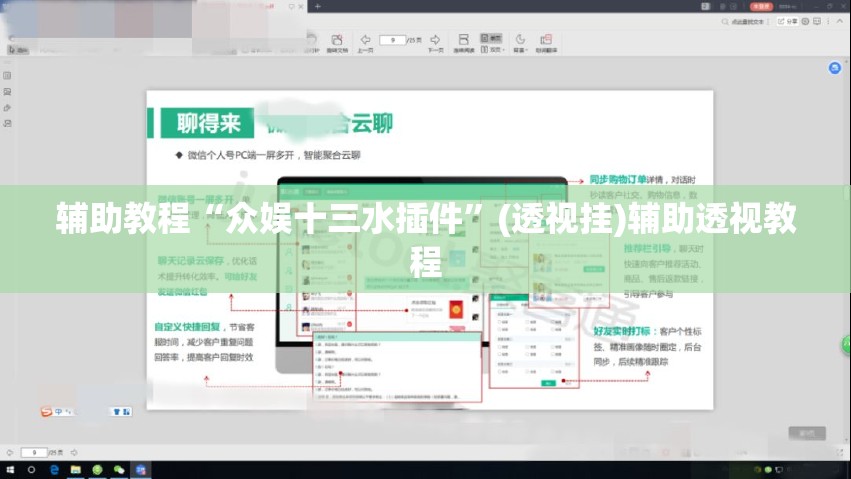The height and width of the screenshot is (479, 851).
Task: Collapse the ribbon with the up chevron
Action: [x=840, y=21]
